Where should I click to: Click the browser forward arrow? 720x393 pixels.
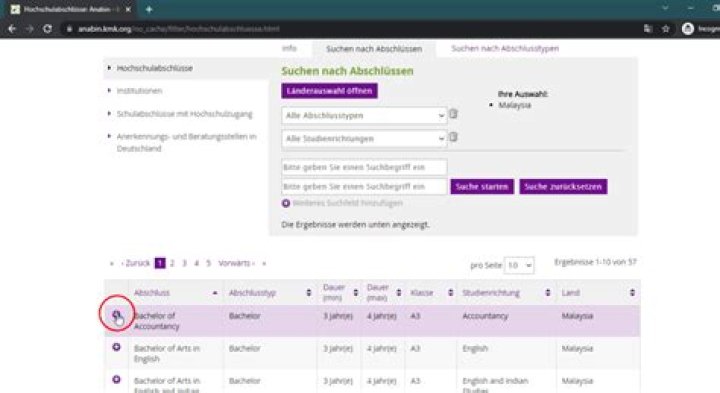[30, 28]
